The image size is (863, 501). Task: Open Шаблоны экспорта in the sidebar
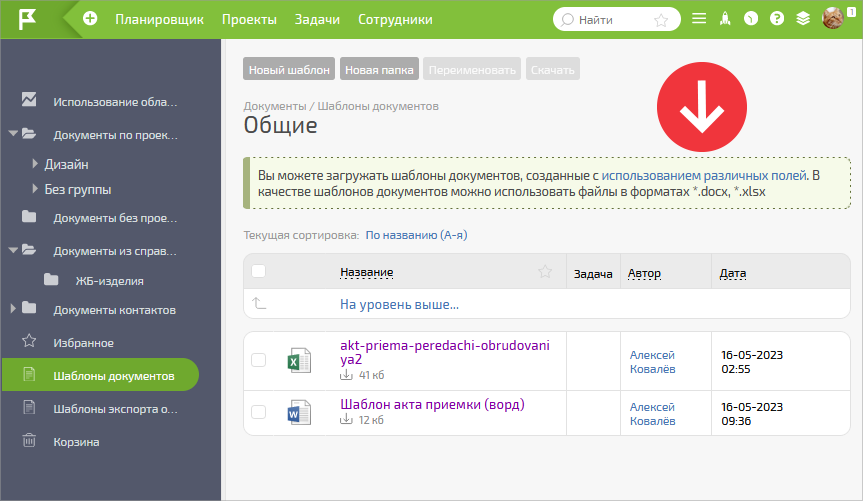tap(115, 409)
